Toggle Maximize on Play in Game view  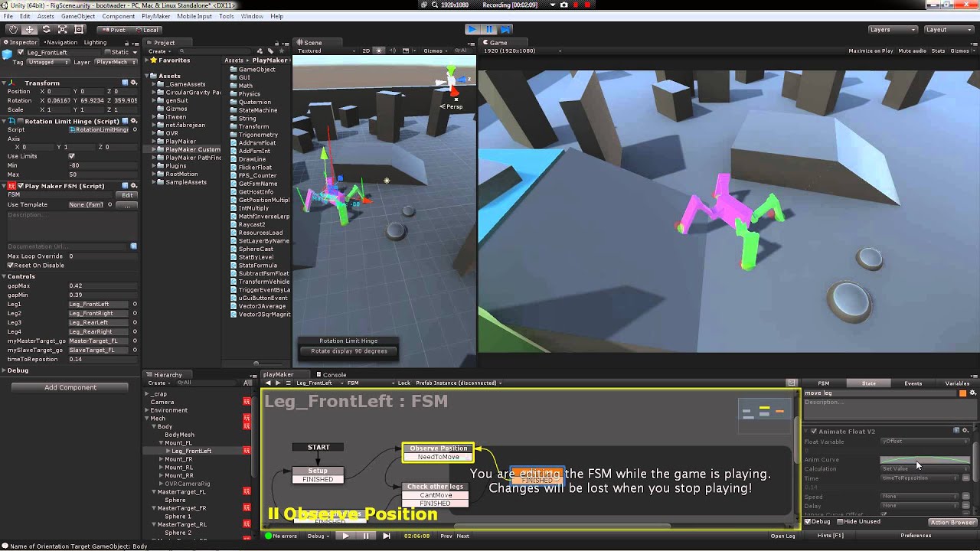click(x=871, y=51)
